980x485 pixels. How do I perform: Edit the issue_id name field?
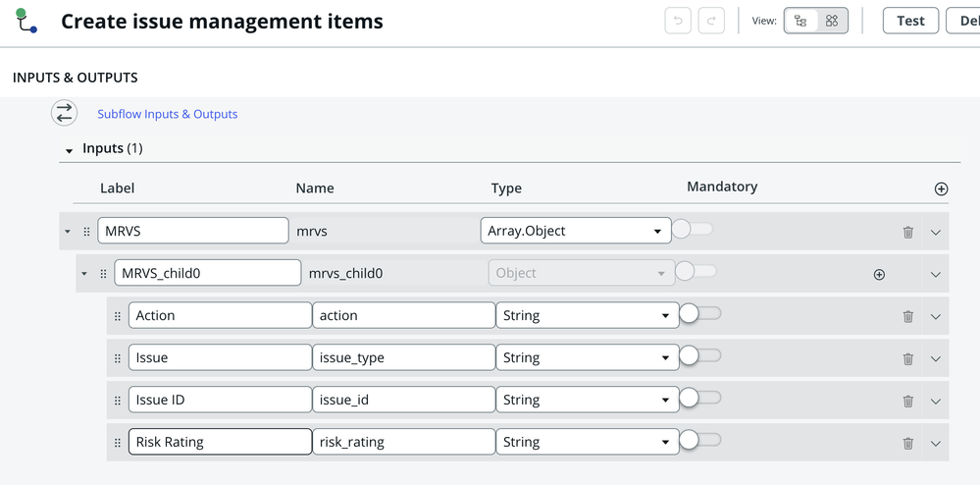404,400
